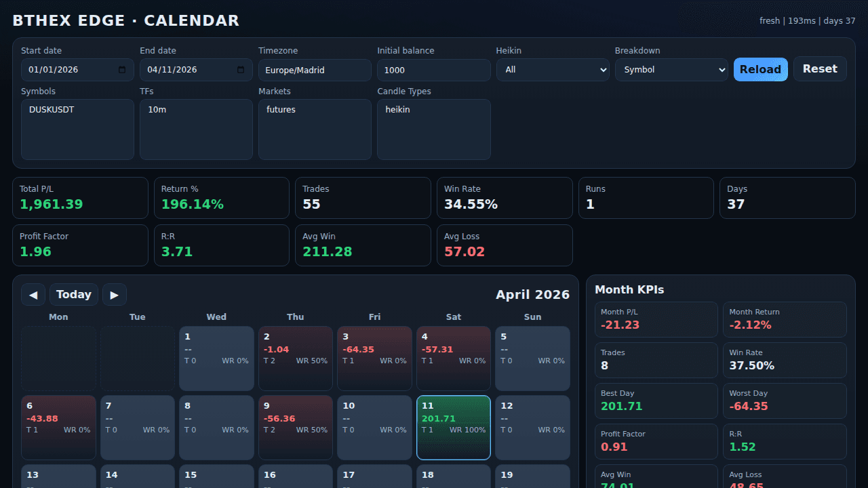Image resolution: width=868 pixels, height=488 pixels.
Task: Edit the Timezone field
Action: pyautogui.click(x=315, y=70)
